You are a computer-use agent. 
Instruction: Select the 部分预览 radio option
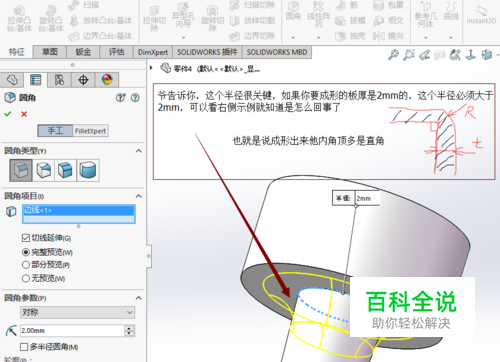[x=26, y=265]
